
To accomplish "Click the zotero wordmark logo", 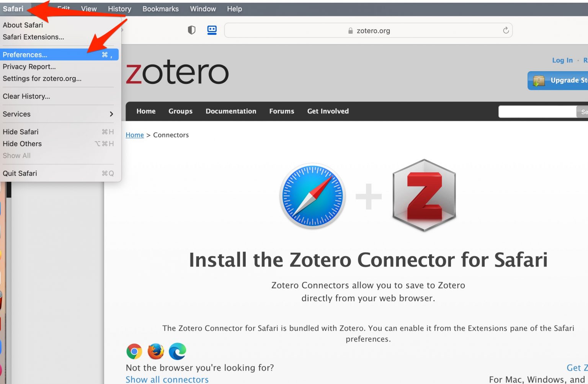I will [x=177, y=72].
